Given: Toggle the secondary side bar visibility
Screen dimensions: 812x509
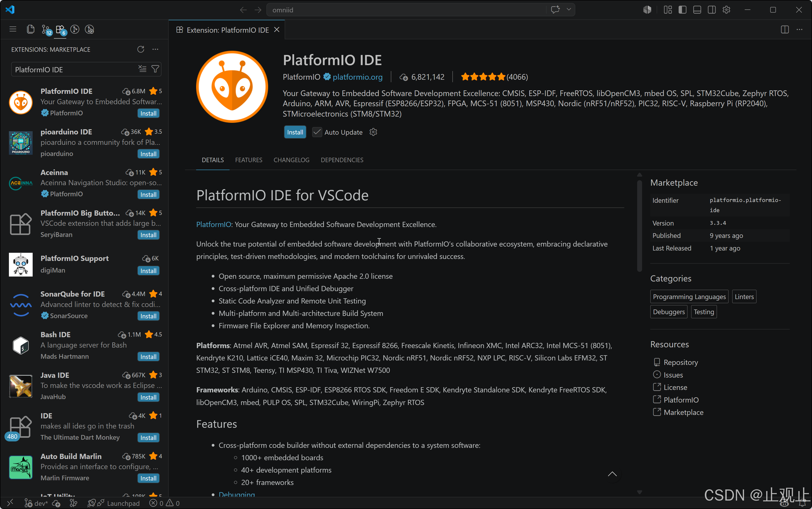Looking at the screenshot, I should coord(712,10).
